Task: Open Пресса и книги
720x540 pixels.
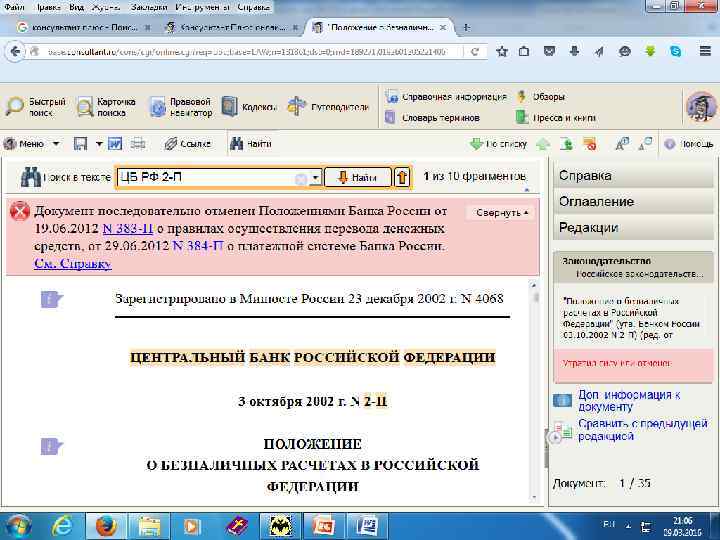Action: (556, 118)
